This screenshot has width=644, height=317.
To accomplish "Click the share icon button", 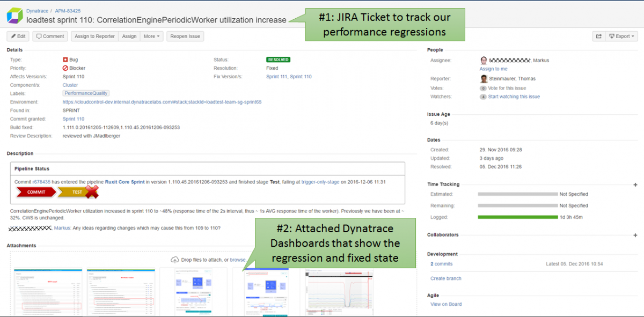I will pos(598,36).
